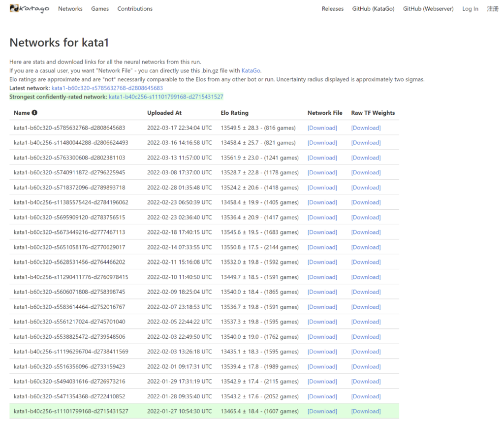The width and height of the screenshot is (504, 421).
Task: Click the Network File column header
Action: click(x=325, y=113)
